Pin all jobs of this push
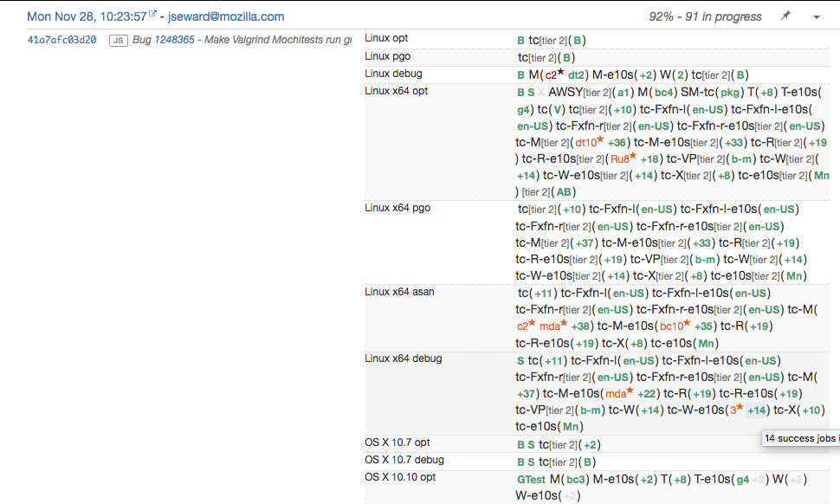This screenshot has width=840, height=504. click(x=785, y=16)
